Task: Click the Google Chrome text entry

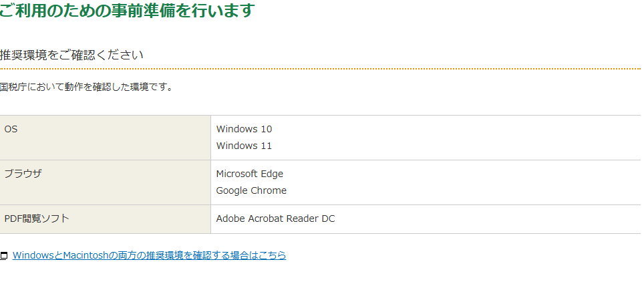Action: pos(251,190)
